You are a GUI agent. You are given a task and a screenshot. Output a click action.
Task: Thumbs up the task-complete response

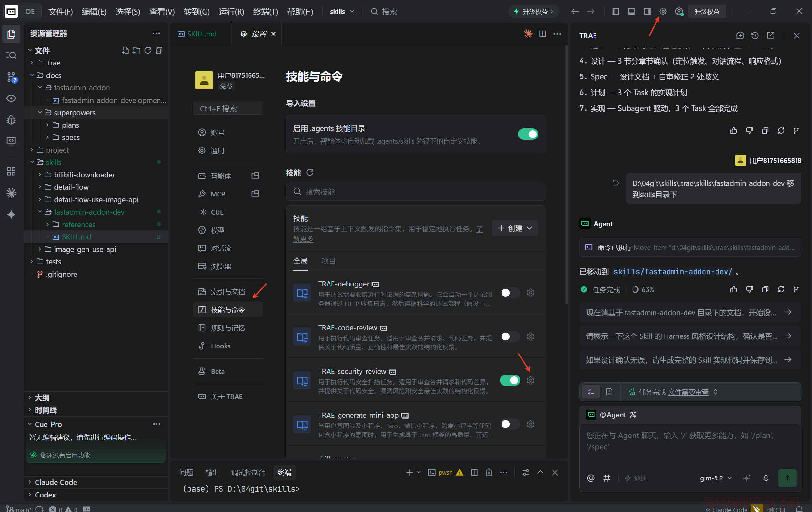click(734, 289)
